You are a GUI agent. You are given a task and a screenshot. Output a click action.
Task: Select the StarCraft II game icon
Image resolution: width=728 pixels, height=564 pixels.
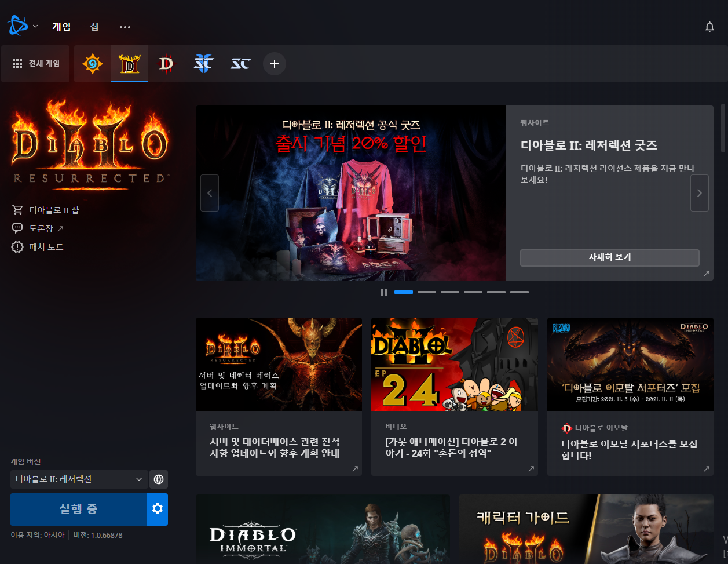tap(204, 64)
